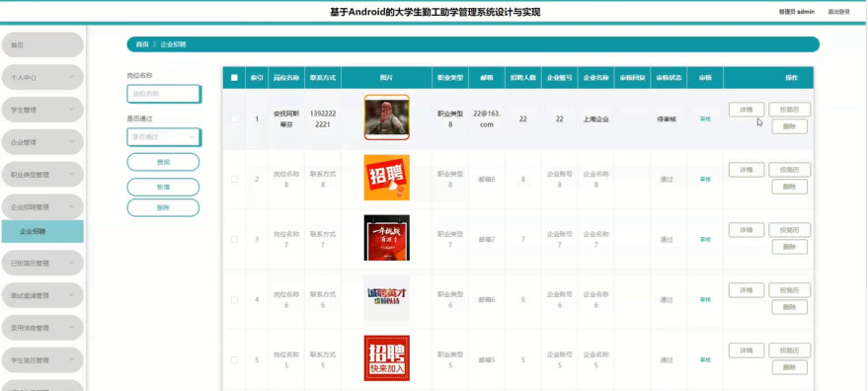Select the 企业招聘 submenu item
Screen dimensions: 868x391
click(42, 231)
